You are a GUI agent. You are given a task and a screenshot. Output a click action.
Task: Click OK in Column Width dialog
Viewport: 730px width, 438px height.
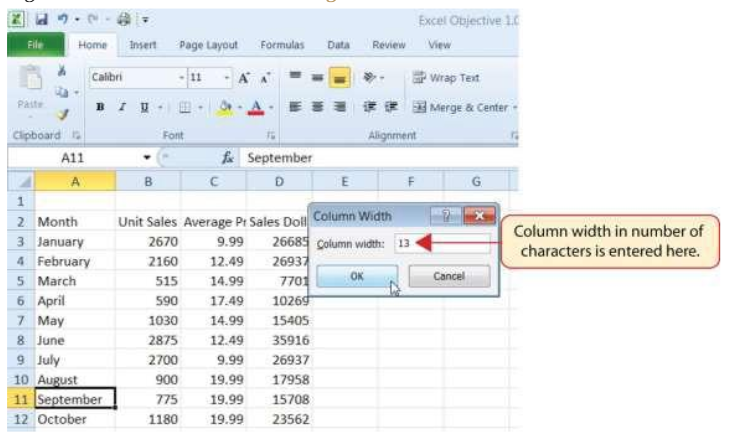pyautogui.click(x=357, y=276)
